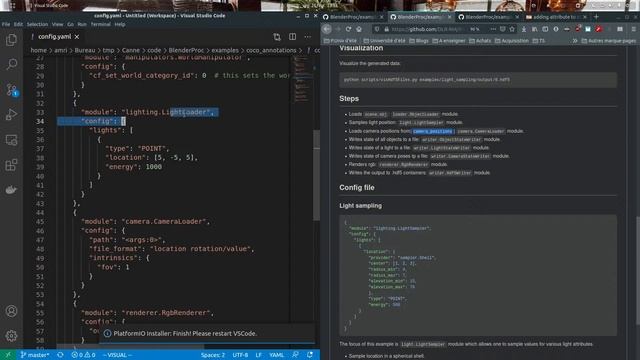Open the File menu
This screenshot has height=360, width=640.
(x=6, y=24)
